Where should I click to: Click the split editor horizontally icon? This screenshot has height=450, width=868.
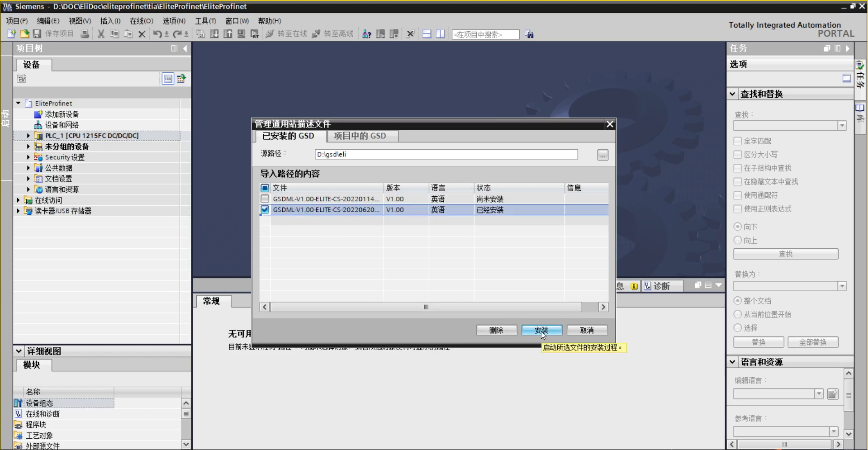point(427,34)
